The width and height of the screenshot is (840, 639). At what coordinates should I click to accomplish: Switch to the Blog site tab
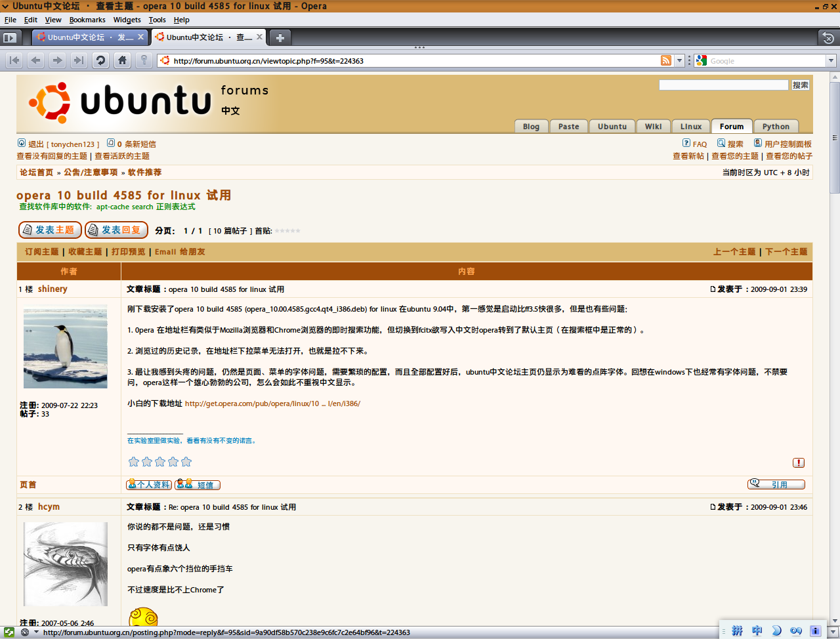coord(531,127)
